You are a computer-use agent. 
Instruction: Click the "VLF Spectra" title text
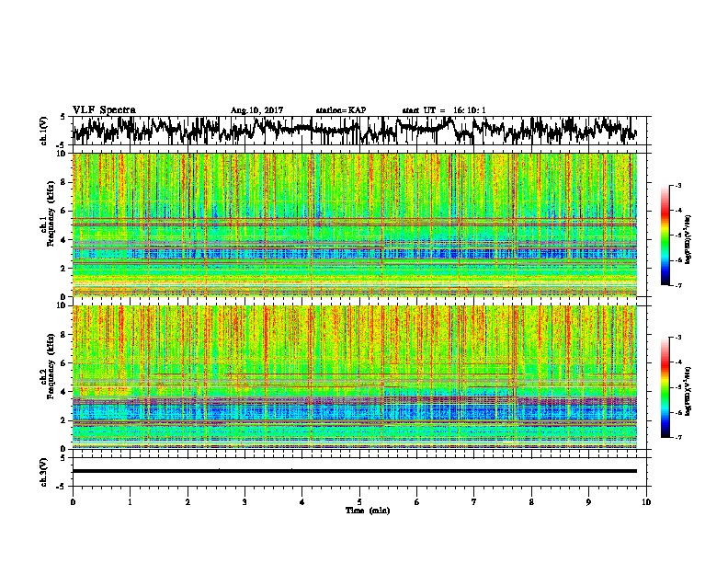pos(104,110)
